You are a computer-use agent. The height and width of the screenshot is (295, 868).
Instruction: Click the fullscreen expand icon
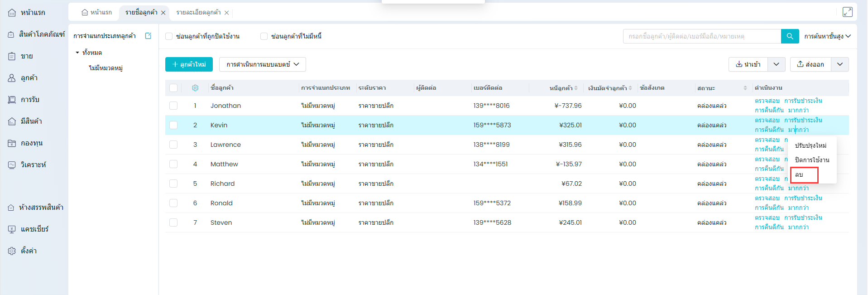[847, 12]
